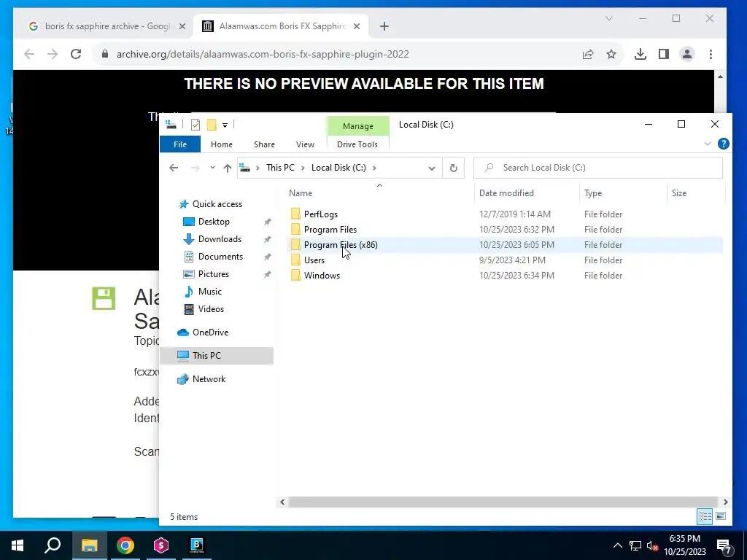Sort by the Date modified column header
Image resolution: width=747 pixels, height=560 pixels.
coord(506,192)
